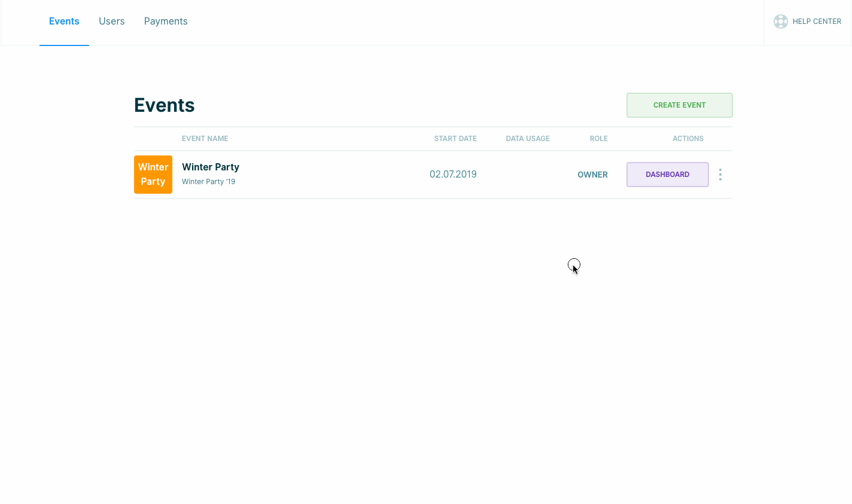
Task: Click the orange Winter Party thumbnail
Action: tap(153, 175)
